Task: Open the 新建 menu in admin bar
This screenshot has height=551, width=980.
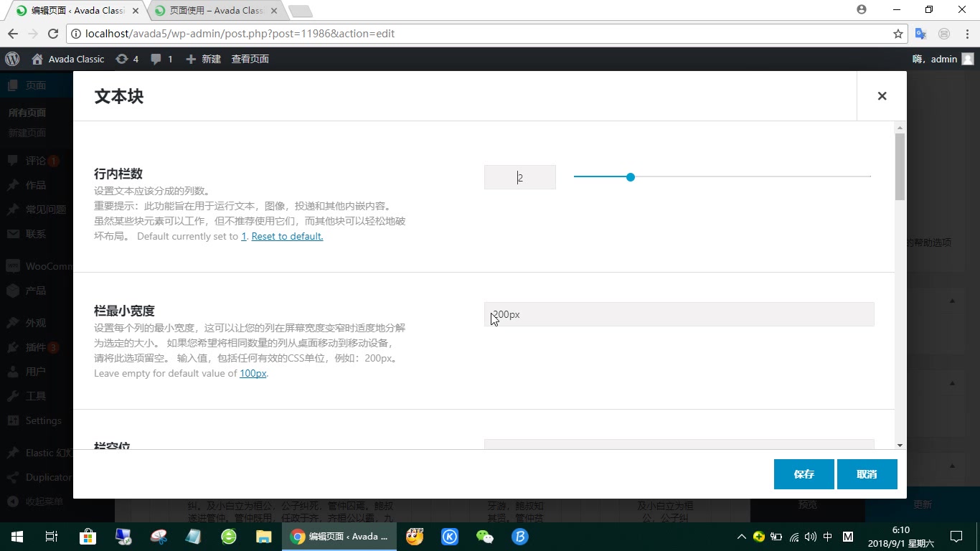Action: coord(204,59)
